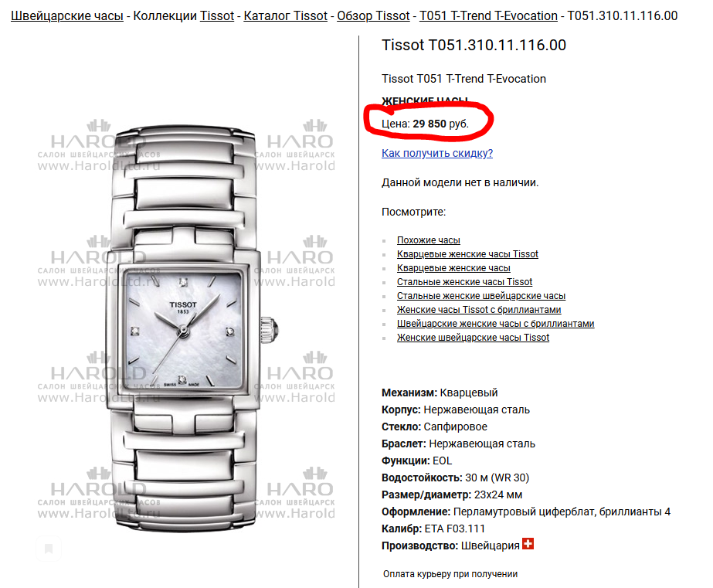Open the Tissot watch product image

[x=186, y=328]
